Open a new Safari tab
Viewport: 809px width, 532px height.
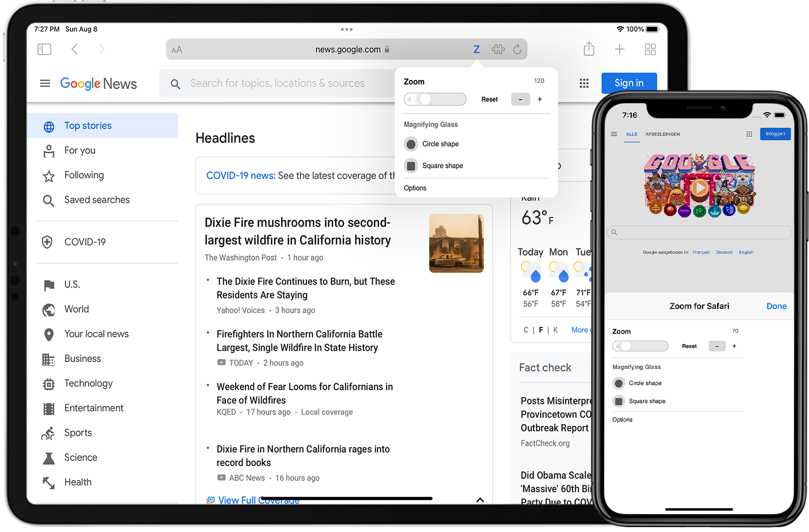(620, 49)
